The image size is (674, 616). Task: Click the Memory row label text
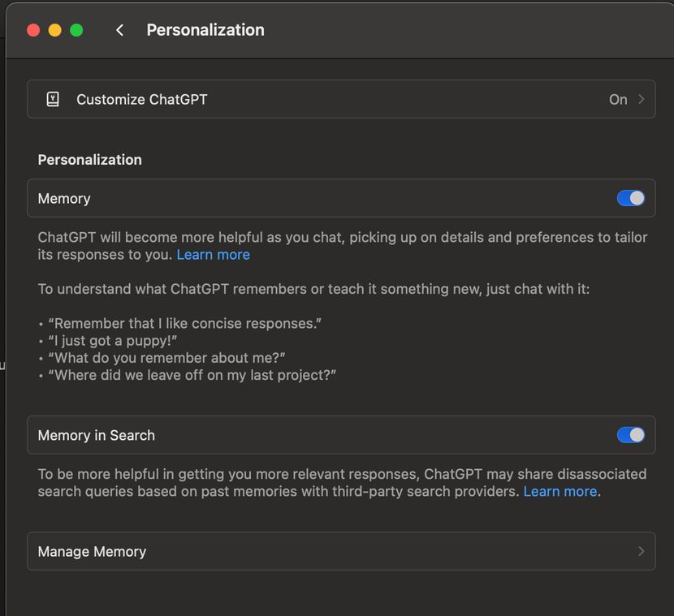[64, 198]
